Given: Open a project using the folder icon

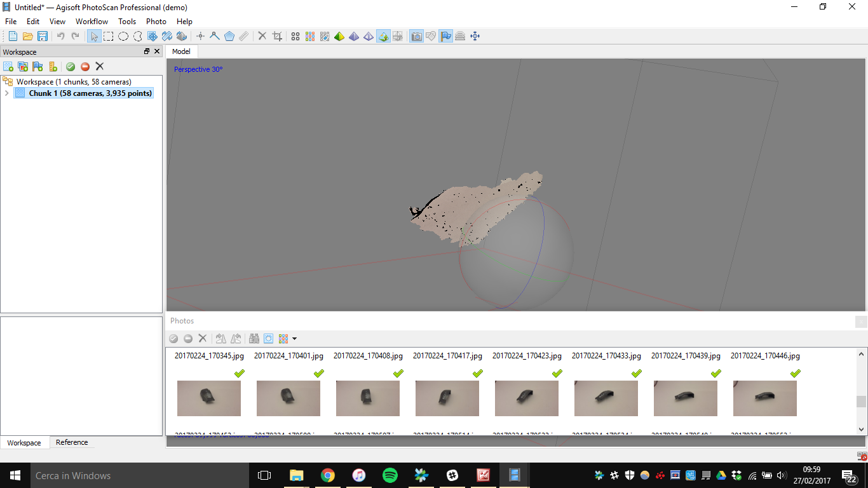Looking at the screenshot, I should pyautogui.click(x=28, y=36).
